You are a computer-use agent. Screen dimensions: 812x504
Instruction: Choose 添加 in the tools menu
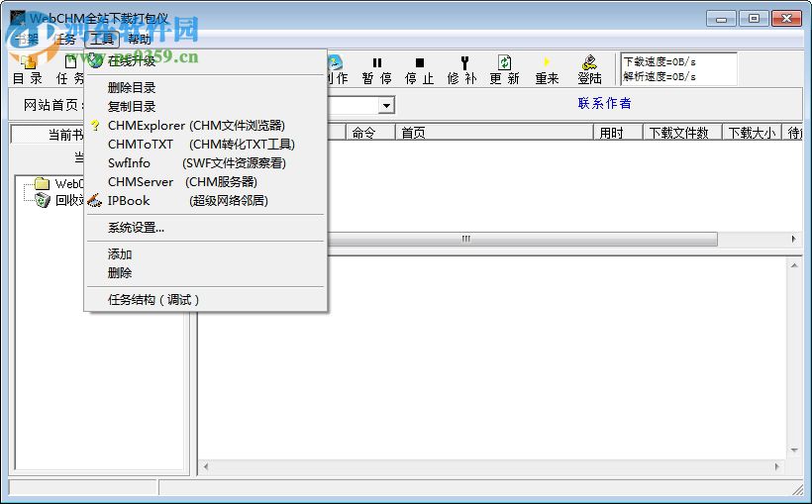pos(206,254)
